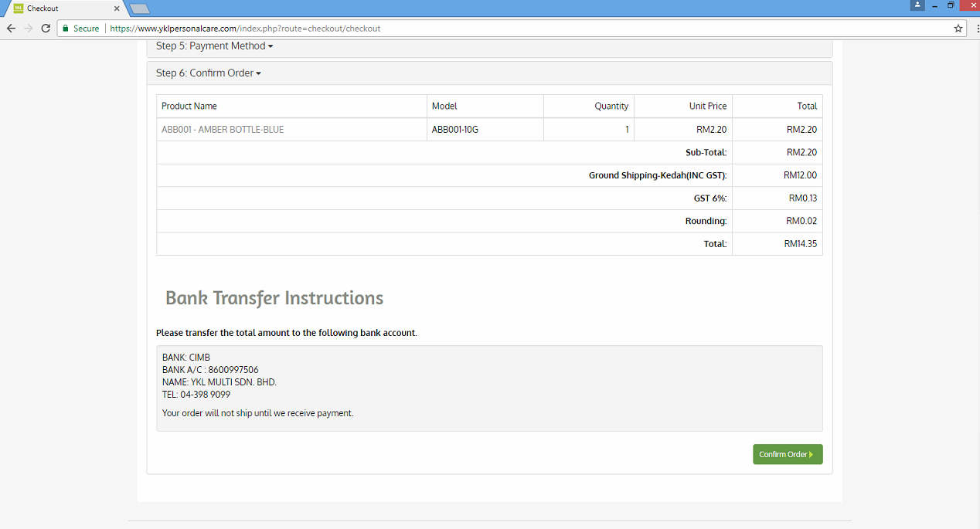Collapse Step 6: Confirm Order section
This screenshot has height=529, width=980.
(209, 73)
